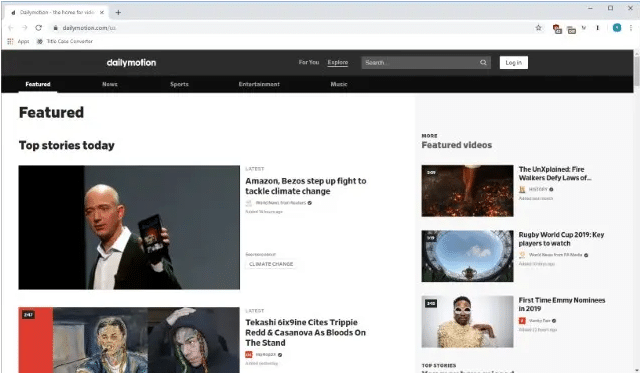Switch to the Sports tab
640x373 pixels.
point(179,84)
